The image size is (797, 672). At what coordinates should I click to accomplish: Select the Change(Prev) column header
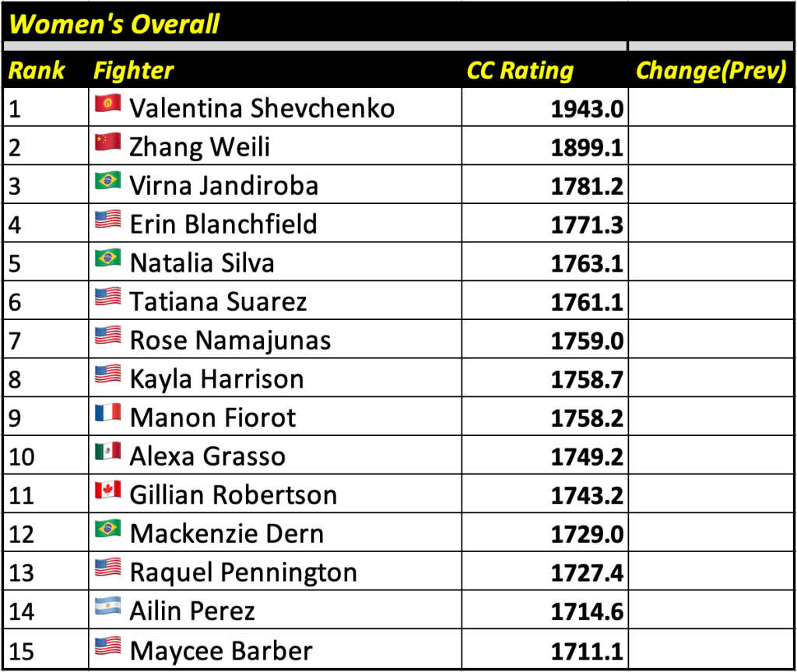point(711,71)
